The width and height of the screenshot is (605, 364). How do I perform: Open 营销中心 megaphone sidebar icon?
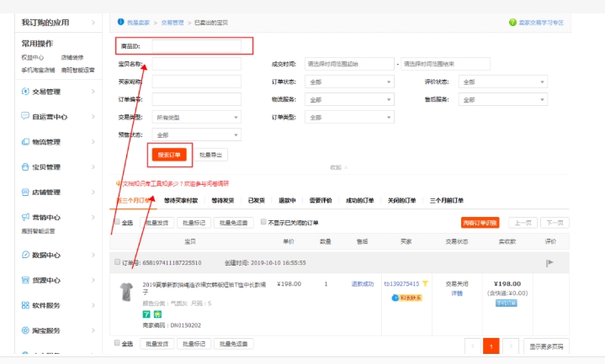[25, 217]
